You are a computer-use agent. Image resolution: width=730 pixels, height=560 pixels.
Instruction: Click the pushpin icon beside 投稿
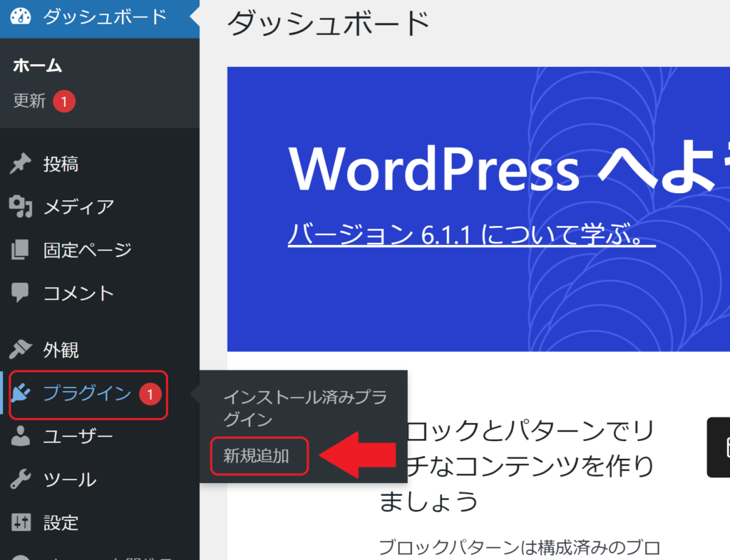point(21,164)
